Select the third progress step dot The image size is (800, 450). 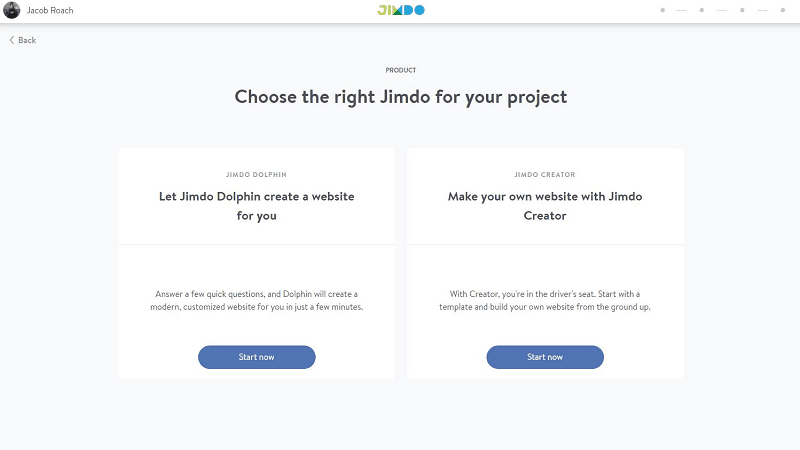[742, 10]
